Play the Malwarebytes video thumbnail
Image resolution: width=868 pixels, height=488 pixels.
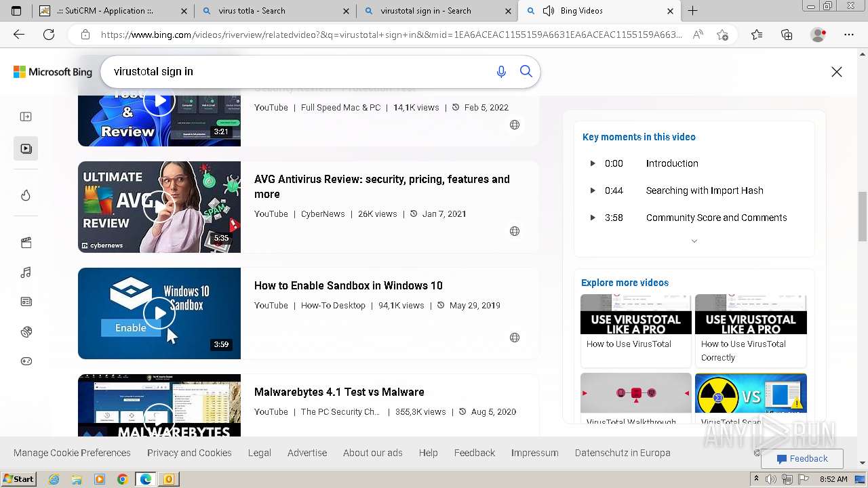coord(159,405)
